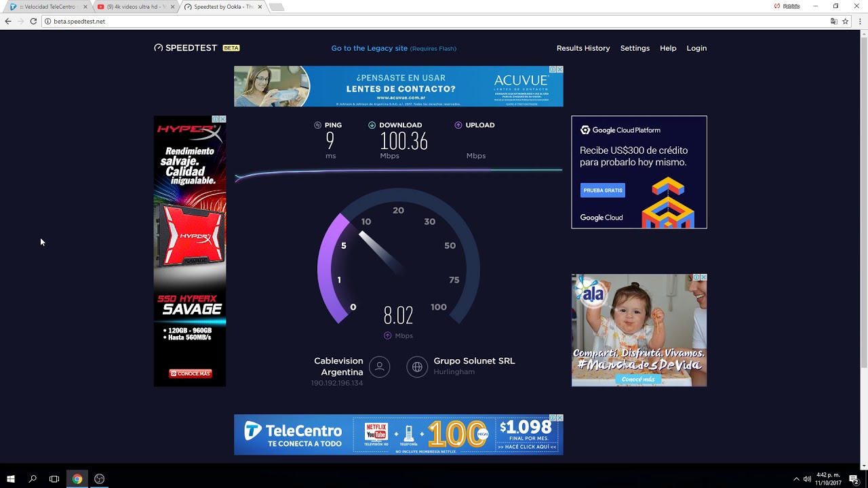
Task: Click the Ping clock icon
Action: 318,125
